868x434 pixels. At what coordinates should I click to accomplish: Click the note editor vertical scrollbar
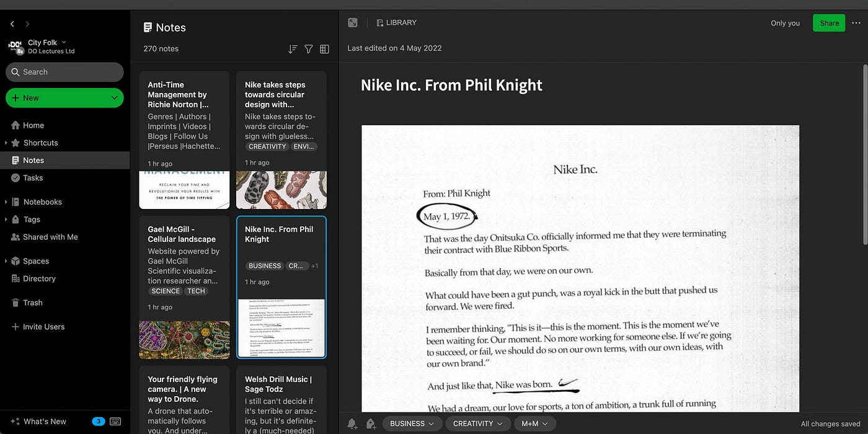(864, 155)
